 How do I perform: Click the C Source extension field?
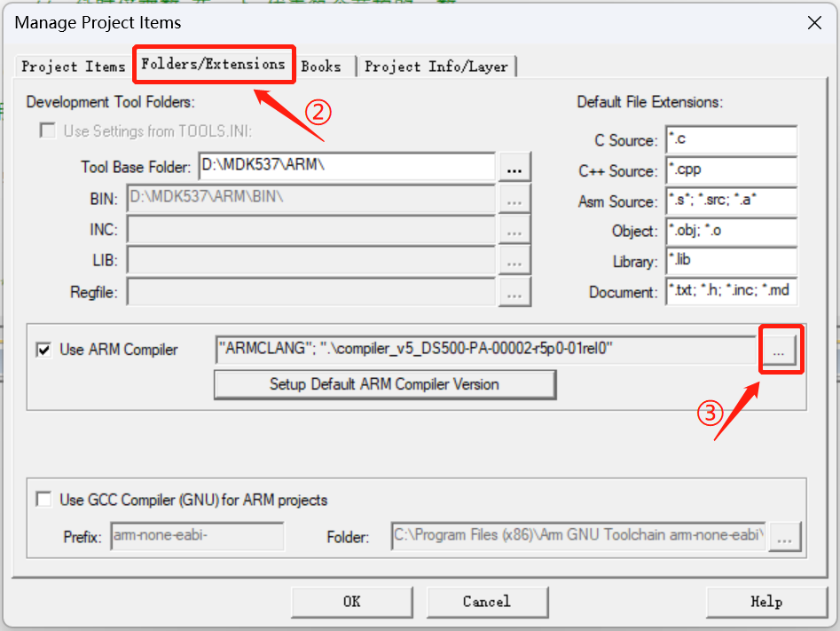731,139
